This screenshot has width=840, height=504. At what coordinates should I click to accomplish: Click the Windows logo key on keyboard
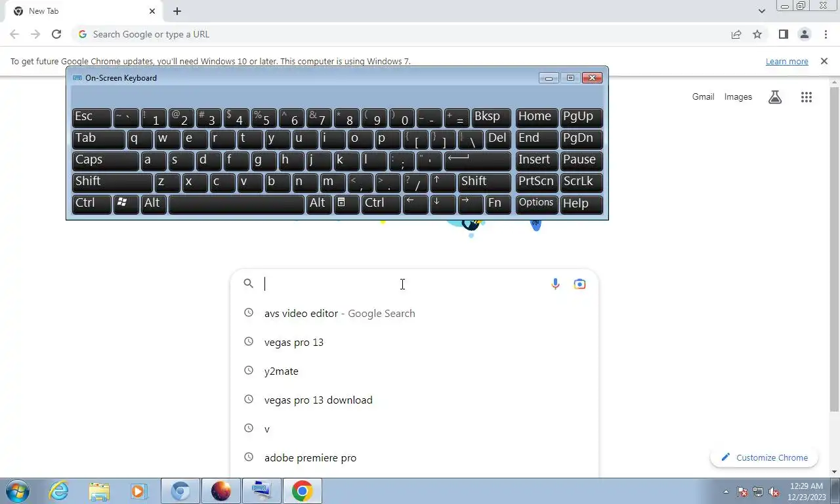pos(126,204)
